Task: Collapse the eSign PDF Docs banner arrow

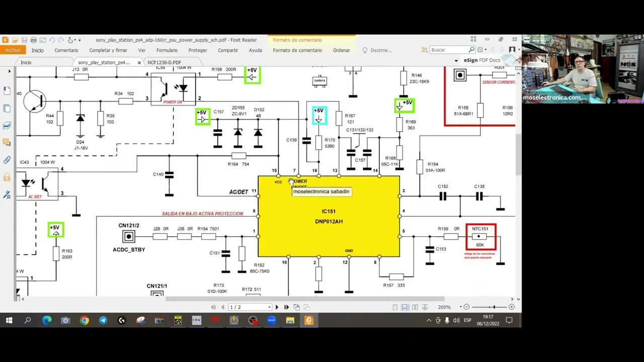Action: click(x=456, y=60)
